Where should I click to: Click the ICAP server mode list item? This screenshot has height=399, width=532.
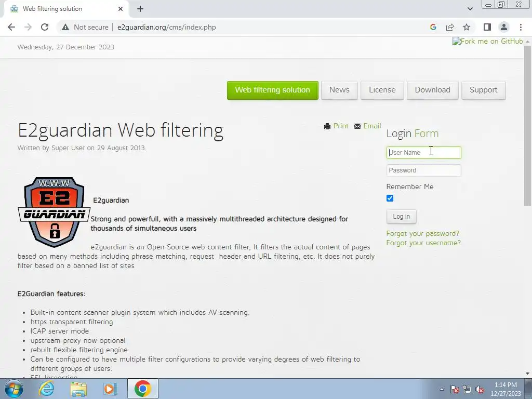click(x=60, y=331)
